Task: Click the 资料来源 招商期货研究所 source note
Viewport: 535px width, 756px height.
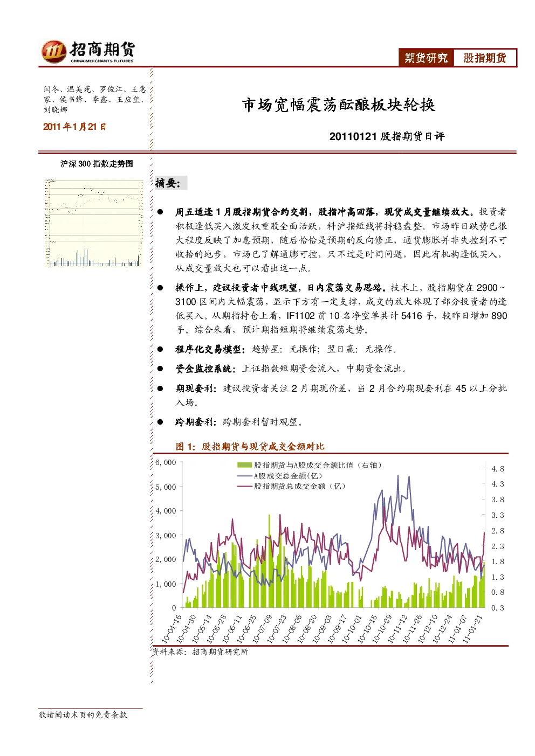Action: tap(200, 651)
